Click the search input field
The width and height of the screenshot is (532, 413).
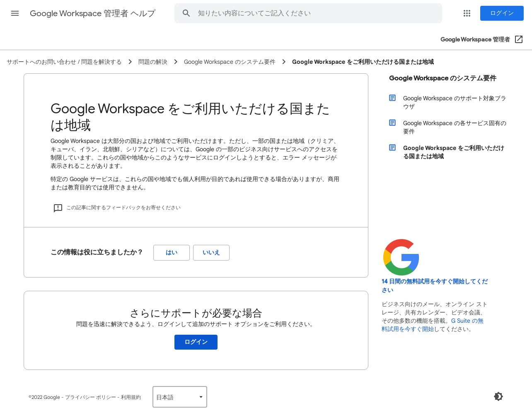[308, 13]
